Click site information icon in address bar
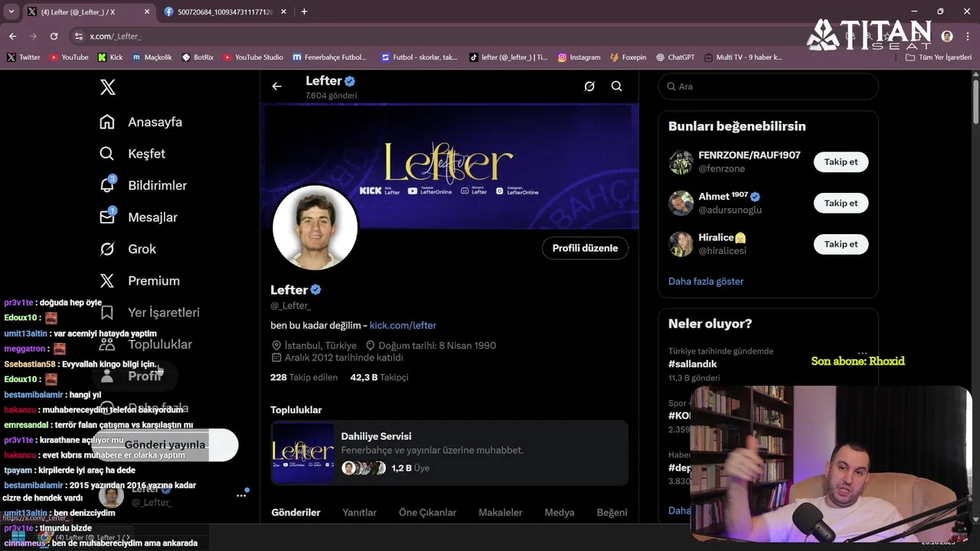980x551 pixels. 78,36
